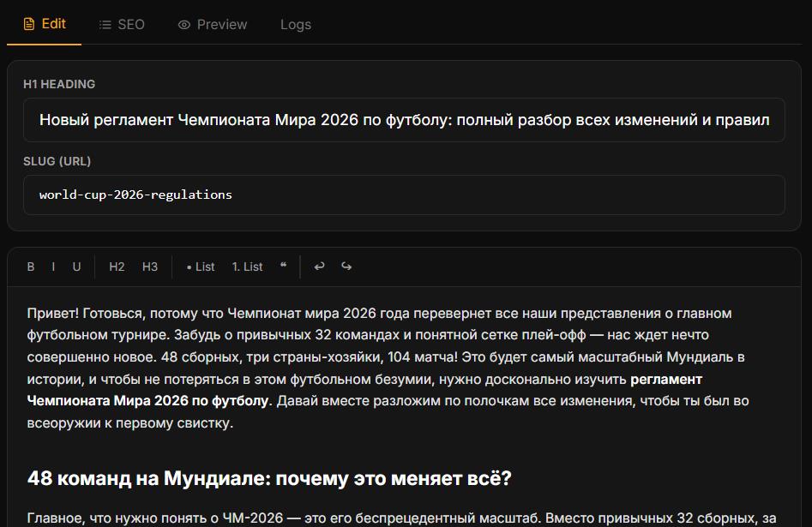Click the list icon on SEO tab

pyautogui.click(x=105, y=25)
